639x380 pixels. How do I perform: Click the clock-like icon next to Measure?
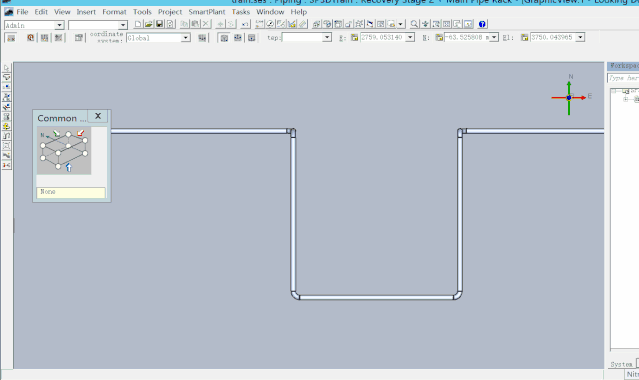[x=270, y=24]
